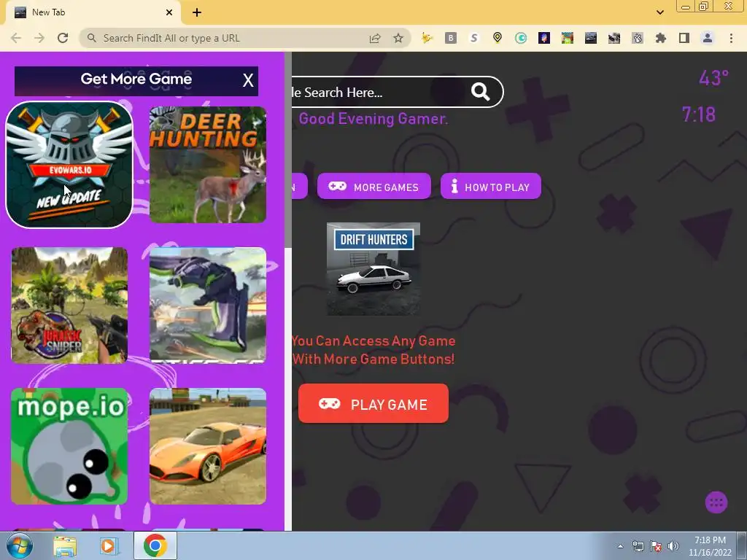
Task: Click the S extension icon
Action: point(474,38)
